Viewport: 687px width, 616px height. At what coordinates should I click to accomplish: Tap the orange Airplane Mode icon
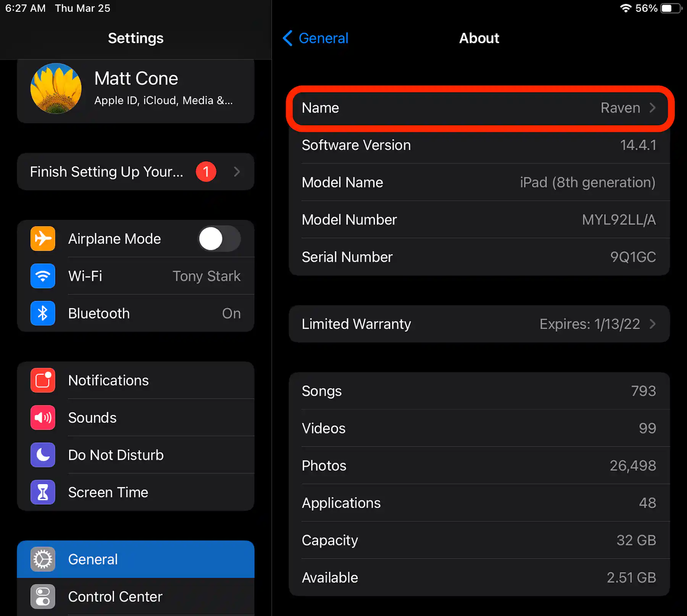[43, 239]
